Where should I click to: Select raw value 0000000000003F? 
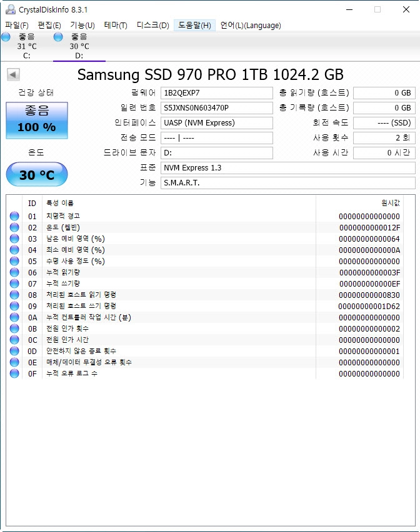[x=370, y=272]
